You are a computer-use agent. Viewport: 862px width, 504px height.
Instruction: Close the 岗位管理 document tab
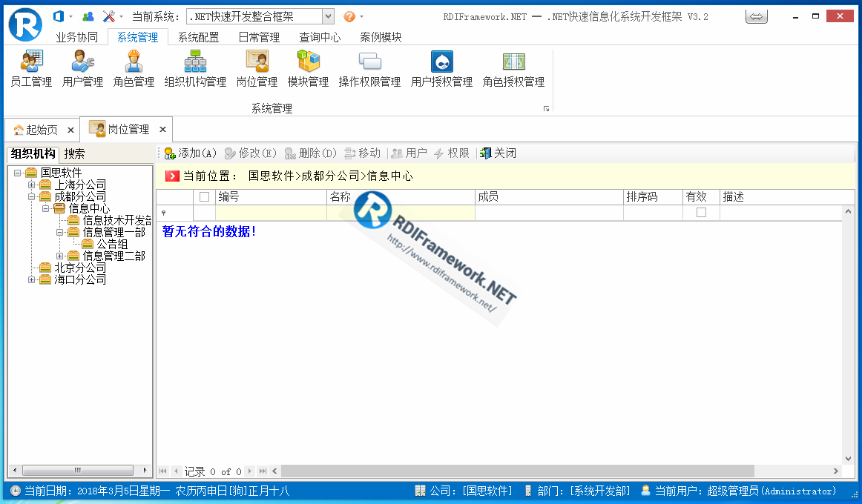pyautogui.click(x=162, y=130)
